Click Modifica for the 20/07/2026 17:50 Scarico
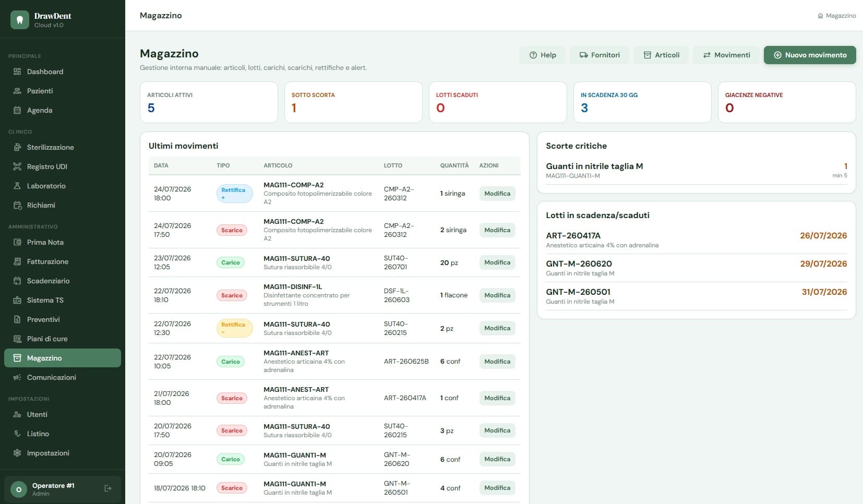Image resolution: width=863 pixels, height=504 pixels. (497, 430)
